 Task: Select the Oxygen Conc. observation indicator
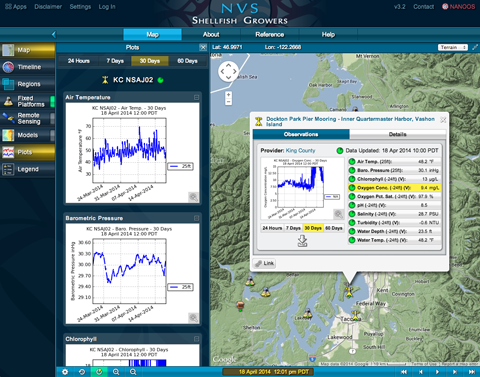[x=352, y=188]
